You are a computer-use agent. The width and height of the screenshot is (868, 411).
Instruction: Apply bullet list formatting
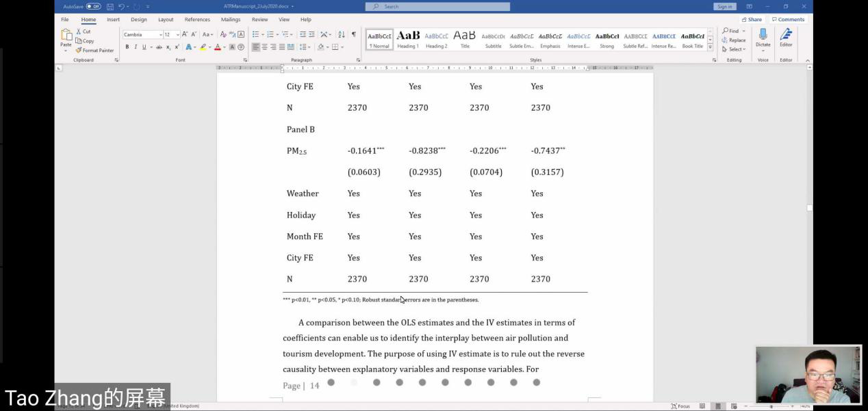click(x=256, y=34)
